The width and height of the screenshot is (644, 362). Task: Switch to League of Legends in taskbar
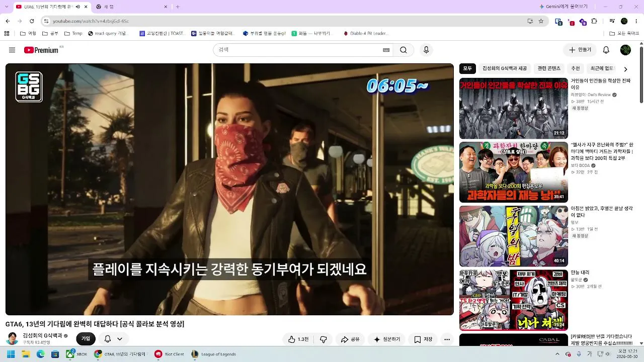(x=214, y=354)
